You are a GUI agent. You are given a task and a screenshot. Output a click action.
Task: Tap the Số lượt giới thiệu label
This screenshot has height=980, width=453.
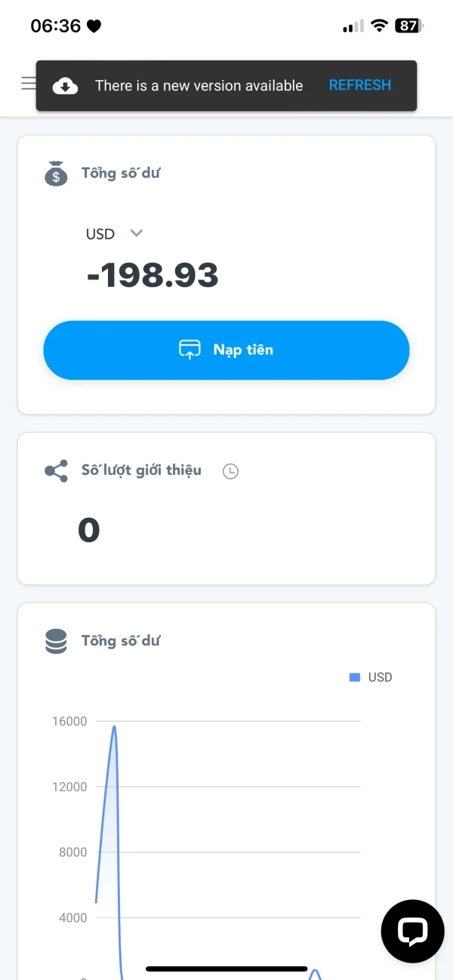(141, 470)
